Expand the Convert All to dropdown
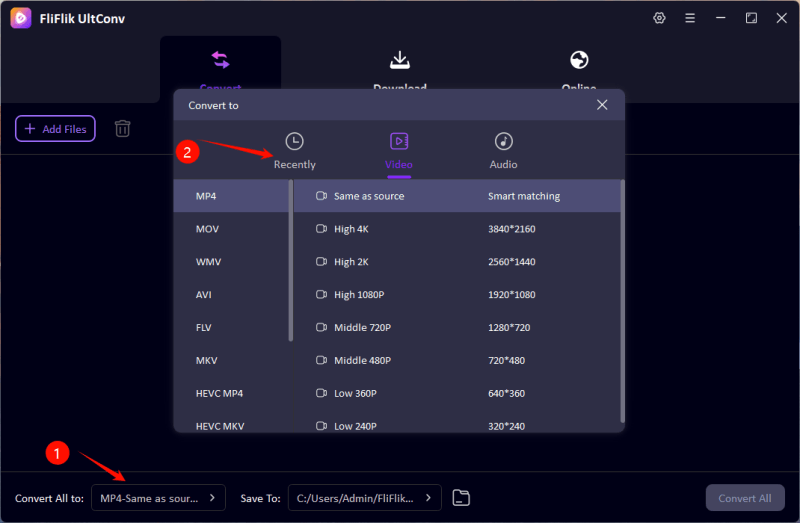This screenshot has width=800, height=523. point(158,497)
